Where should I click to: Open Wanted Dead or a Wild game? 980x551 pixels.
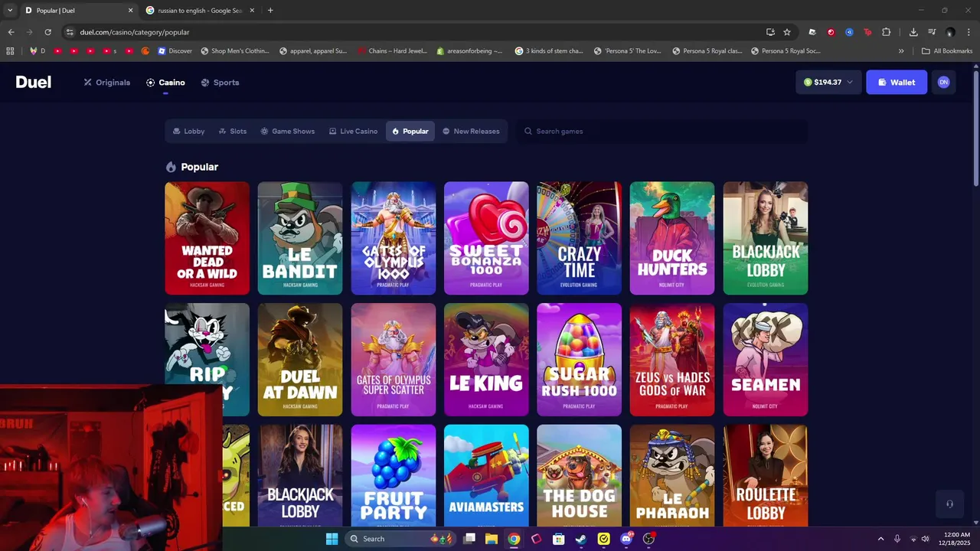point(207,238)
